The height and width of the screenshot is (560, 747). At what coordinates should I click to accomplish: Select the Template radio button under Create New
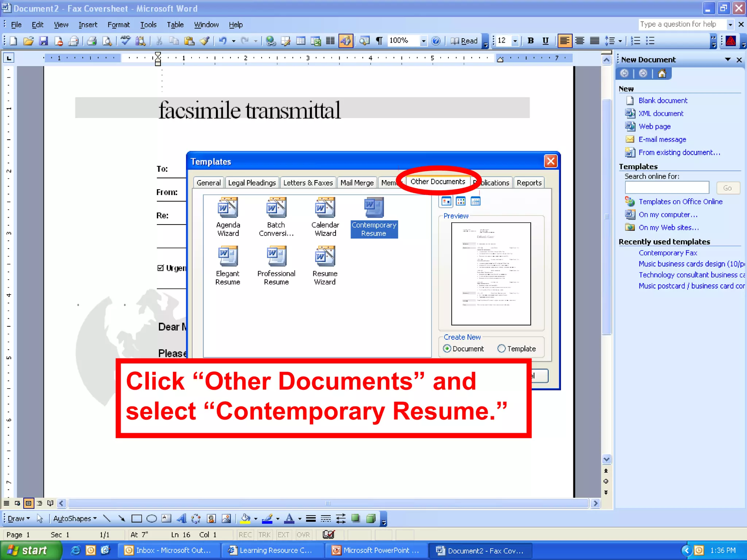[x=502, y=349]
